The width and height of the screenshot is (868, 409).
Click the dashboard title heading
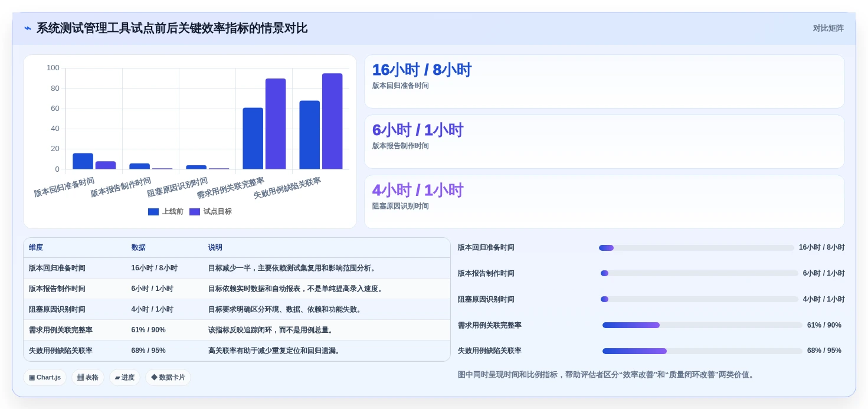pyautogui.click(x=172, y=28)
